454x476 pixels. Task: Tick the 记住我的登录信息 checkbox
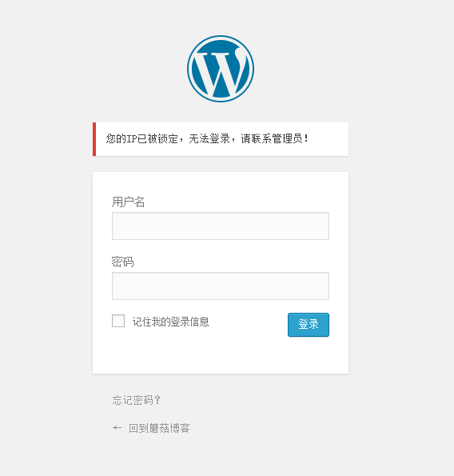(x=118, y=321)
